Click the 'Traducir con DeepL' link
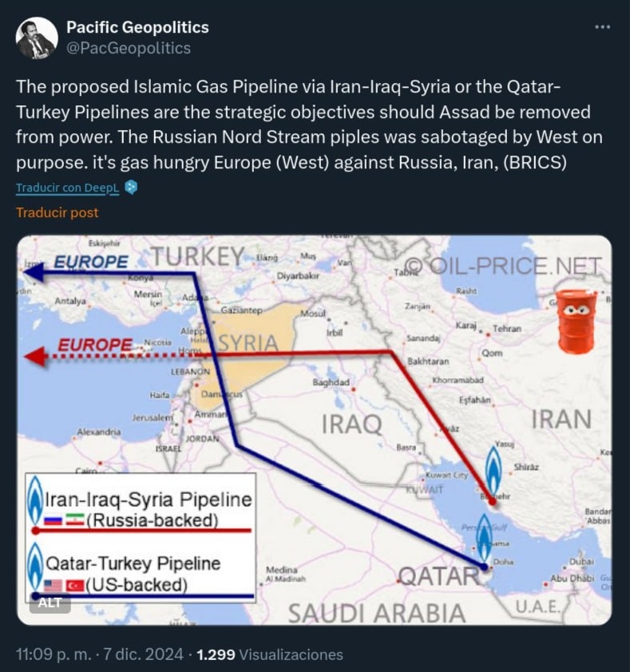 click(67, 188)
